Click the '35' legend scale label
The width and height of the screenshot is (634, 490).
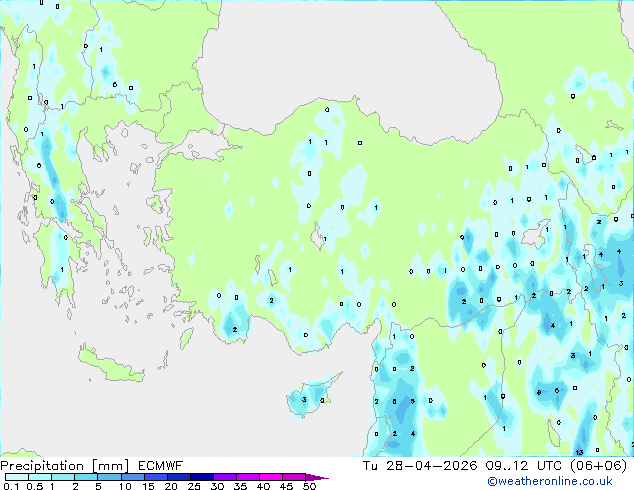240,486
